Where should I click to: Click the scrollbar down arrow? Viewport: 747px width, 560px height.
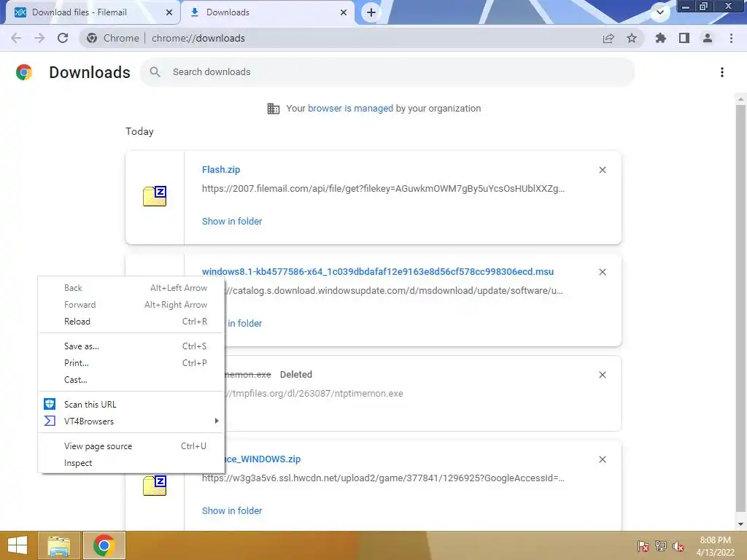[740, 524]
